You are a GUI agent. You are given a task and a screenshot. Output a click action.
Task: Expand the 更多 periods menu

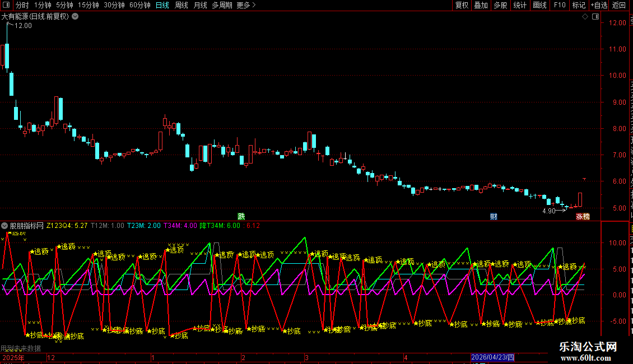click(x=246, y=5)
